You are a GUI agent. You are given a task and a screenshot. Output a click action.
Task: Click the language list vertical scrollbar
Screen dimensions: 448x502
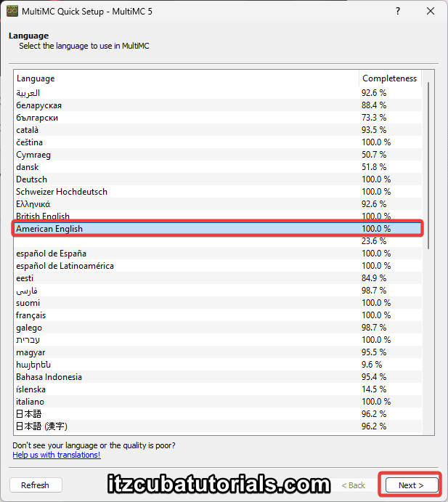pos(428,166)
